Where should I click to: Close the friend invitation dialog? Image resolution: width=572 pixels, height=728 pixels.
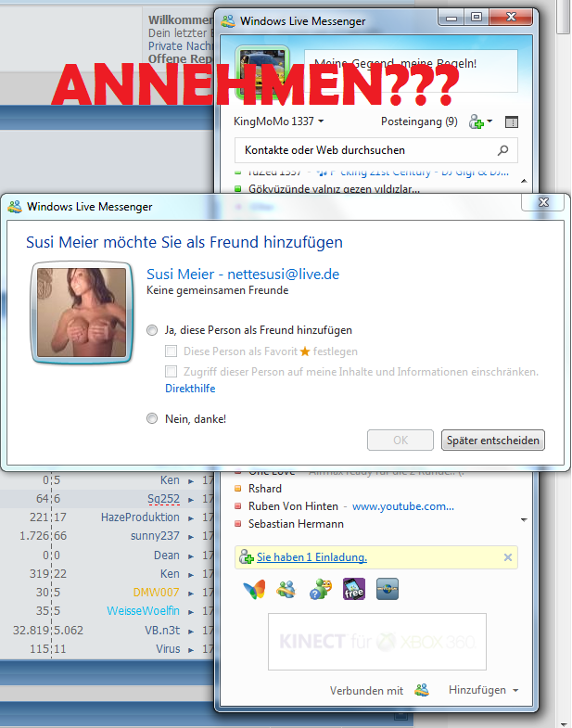[543, 202]
